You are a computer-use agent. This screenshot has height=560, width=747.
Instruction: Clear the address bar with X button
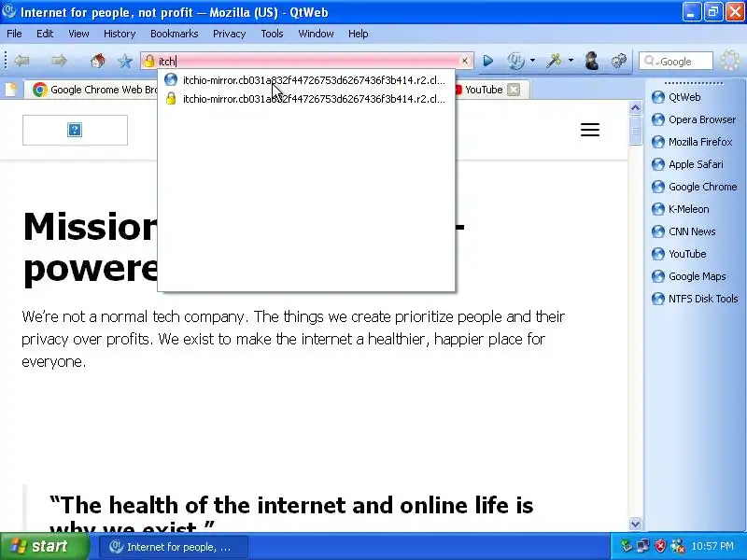[464, 61]
